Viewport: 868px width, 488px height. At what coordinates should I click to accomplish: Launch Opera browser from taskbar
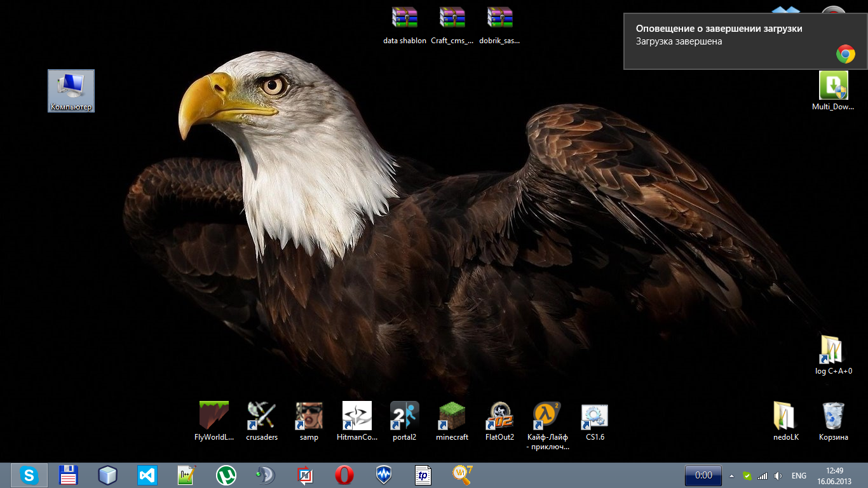344,475
